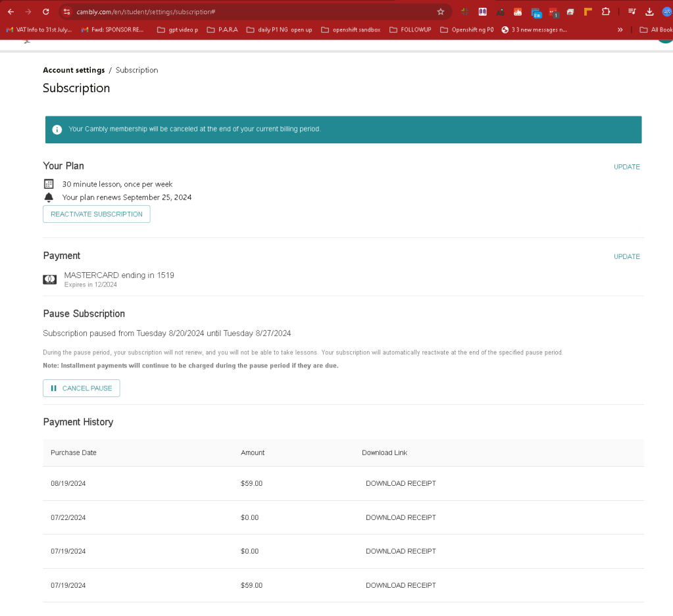The width and height of the screenshot is (673, 616).
Task: Open 'VAT Info to 31st July' bookmark
Action: click(39, 30)
